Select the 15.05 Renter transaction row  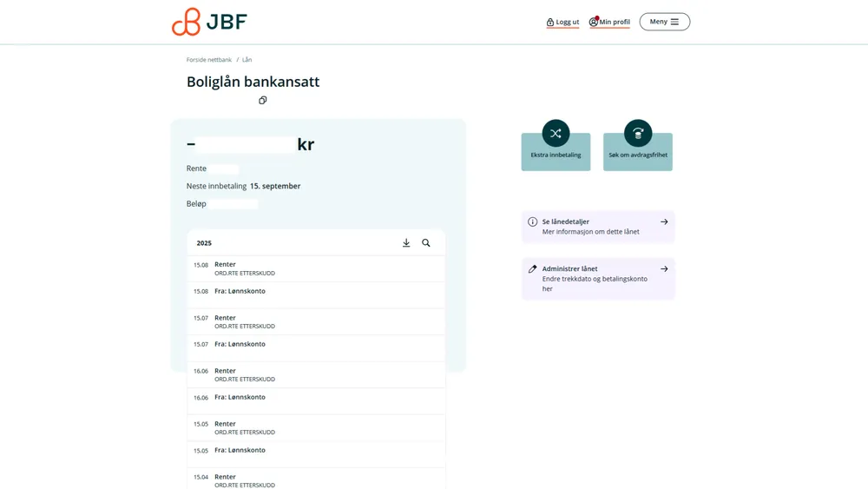point(316,428)
